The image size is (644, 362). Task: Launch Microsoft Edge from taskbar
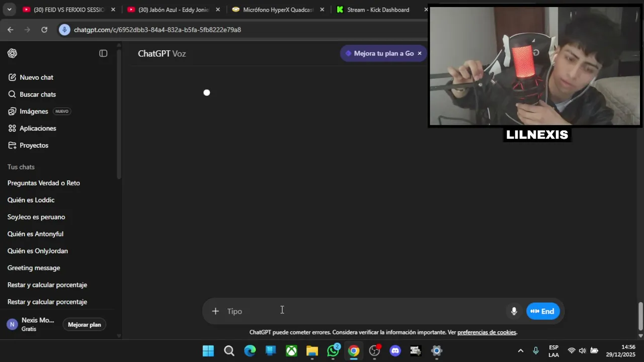[x=250, y=351]
